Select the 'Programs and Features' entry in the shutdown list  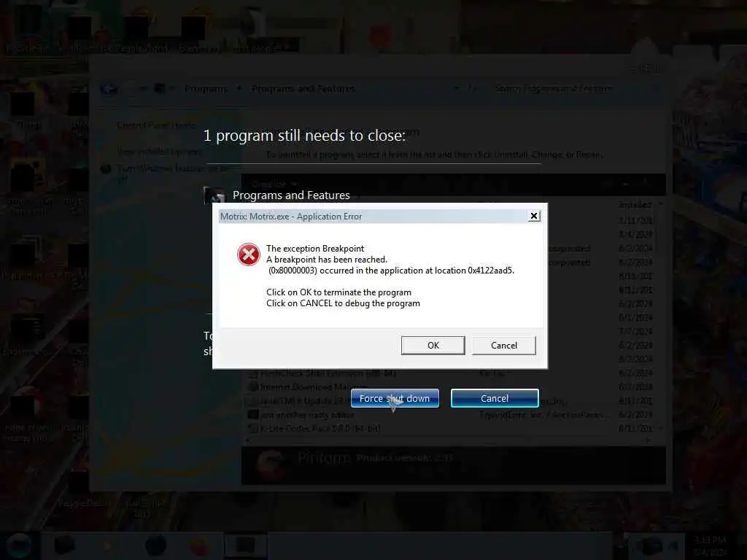(291, 195)
